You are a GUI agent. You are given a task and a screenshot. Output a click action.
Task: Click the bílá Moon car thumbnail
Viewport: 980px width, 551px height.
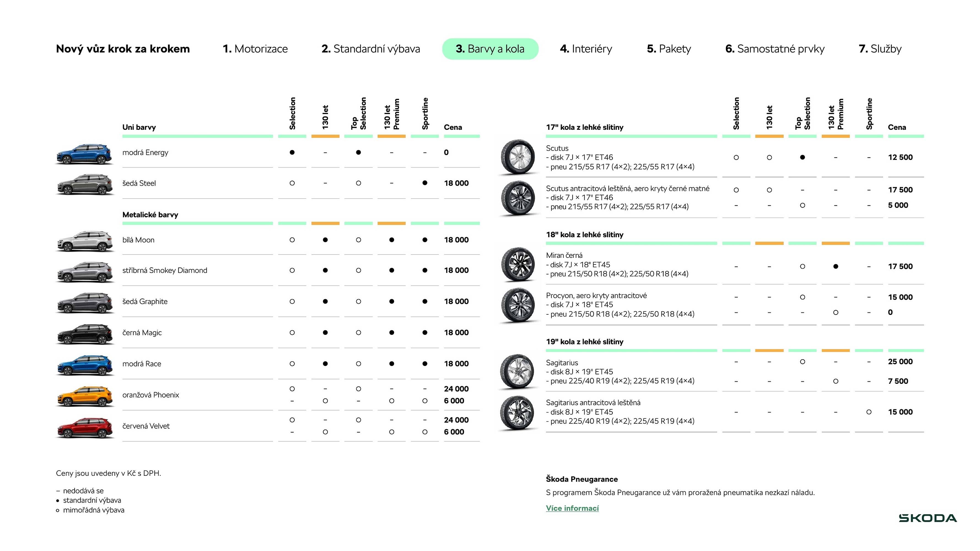[x=84, y=241]
